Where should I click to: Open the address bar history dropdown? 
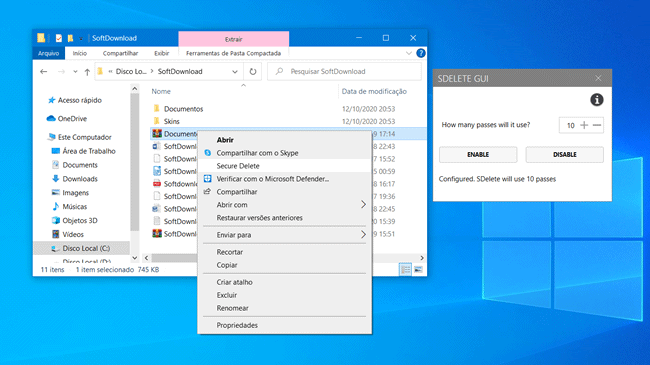(235, 71)
